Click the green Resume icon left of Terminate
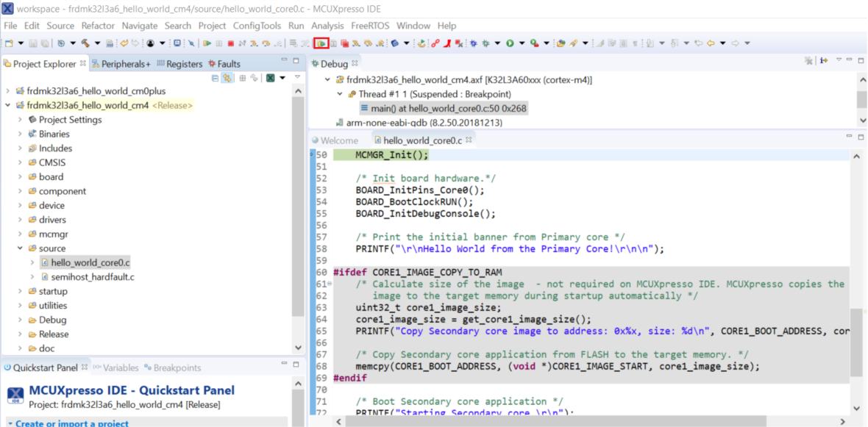 [x=207, y=43]
